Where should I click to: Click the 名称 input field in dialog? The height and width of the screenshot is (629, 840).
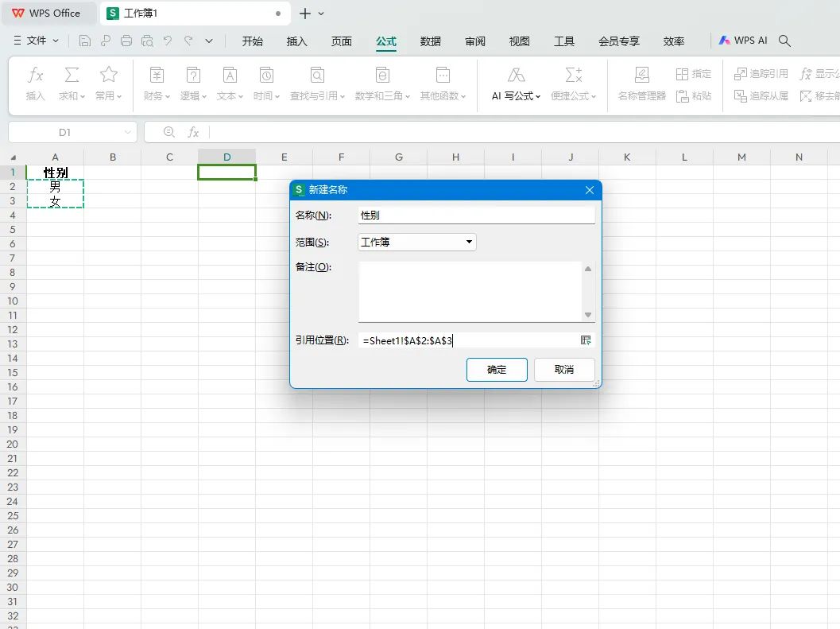(476, 215)
